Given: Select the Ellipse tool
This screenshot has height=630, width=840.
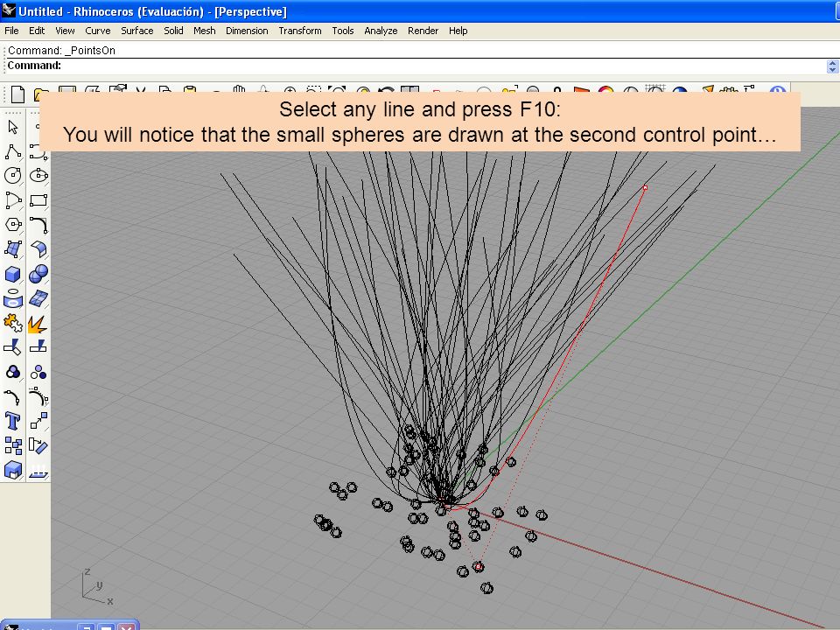Looking at the screenshot, I should [x=38, y=175].
